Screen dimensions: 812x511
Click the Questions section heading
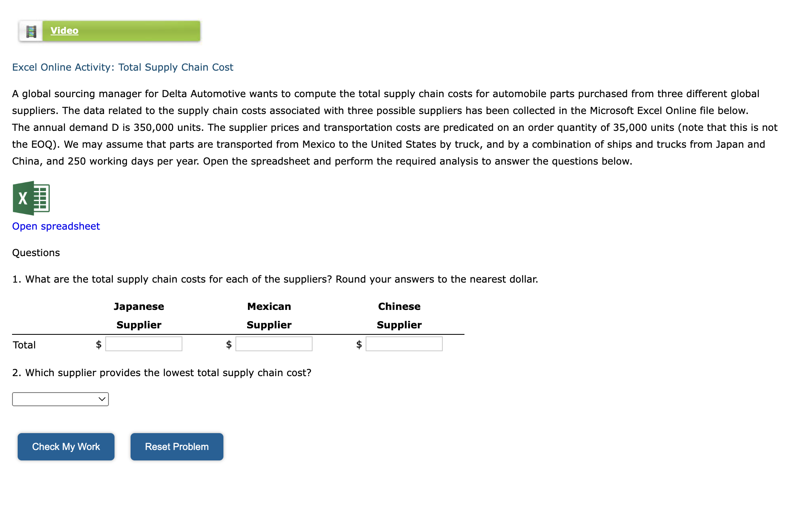(36, 252)
